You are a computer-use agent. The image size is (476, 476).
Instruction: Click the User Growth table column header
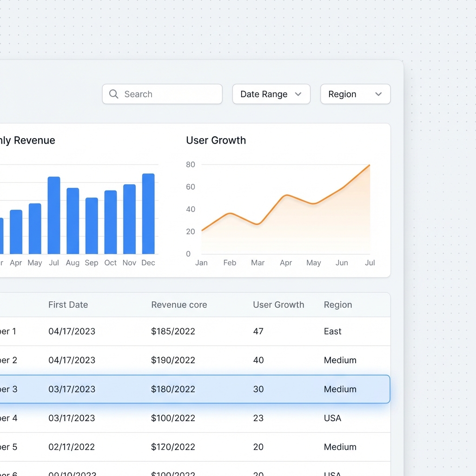coord(278,305)
